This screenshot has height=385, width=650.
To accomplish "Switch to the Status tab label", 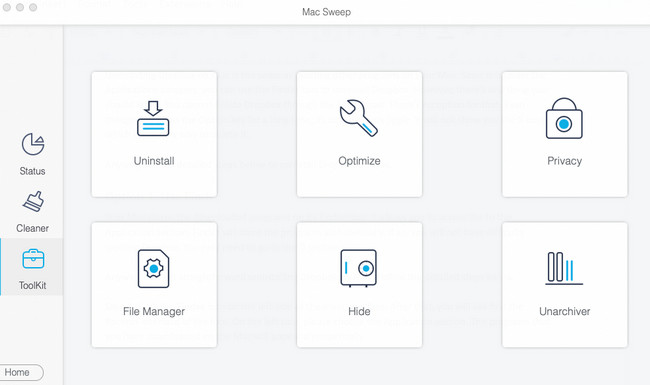I will [x=32, y=171].
